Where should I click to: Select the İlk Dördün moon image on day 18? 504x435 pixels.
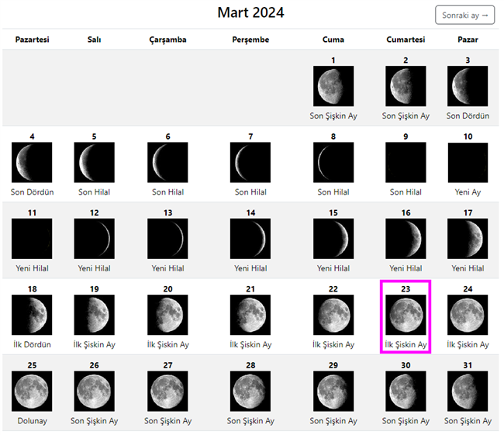(x=32, y=315)
